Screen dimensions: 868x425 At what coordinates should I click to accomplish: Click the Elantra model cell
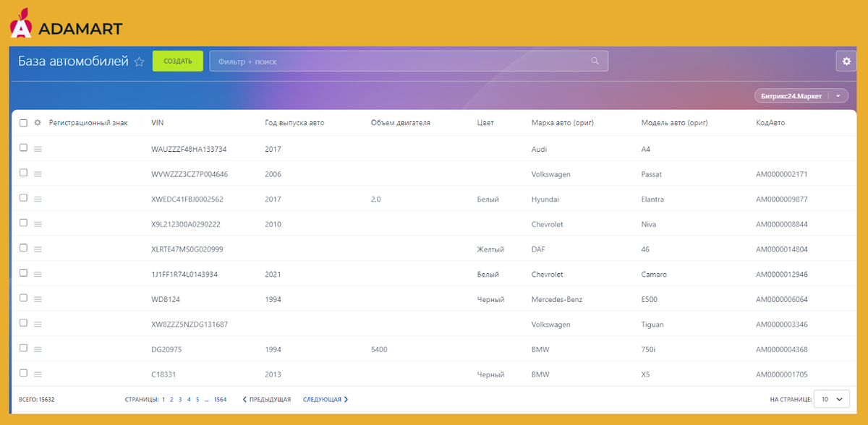(x=652, y=199)
